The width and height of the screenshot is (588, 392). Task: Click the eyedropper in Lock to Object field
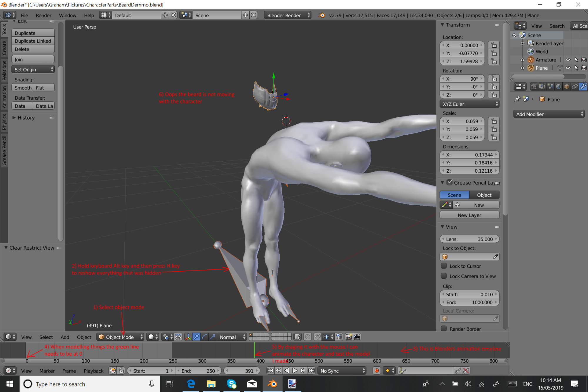pyautogui.click(x=495, y=257)
